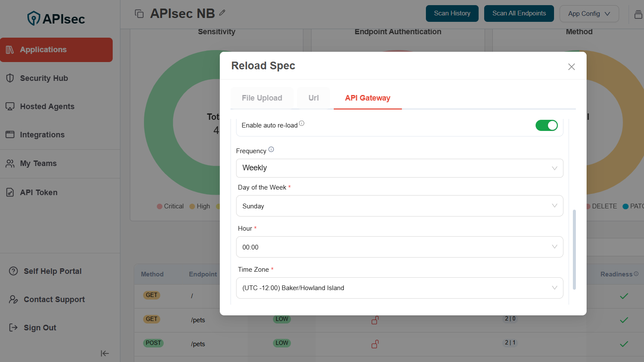The image size is (644, 362).
Task: Click the Scan All Endpoints button
Action: coord(519,13)
